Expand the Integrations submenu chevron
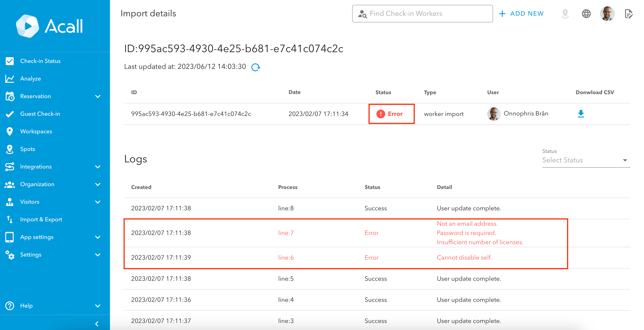 click(98, 167)
